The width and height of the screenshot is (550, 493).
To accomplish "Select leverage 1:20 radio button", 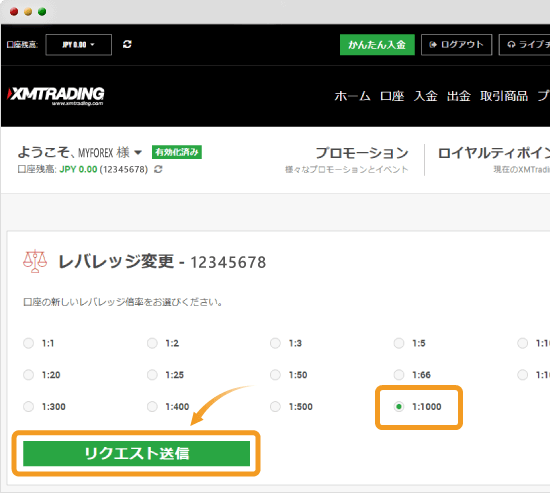I will pyautogui.click(x=28, y=375).
